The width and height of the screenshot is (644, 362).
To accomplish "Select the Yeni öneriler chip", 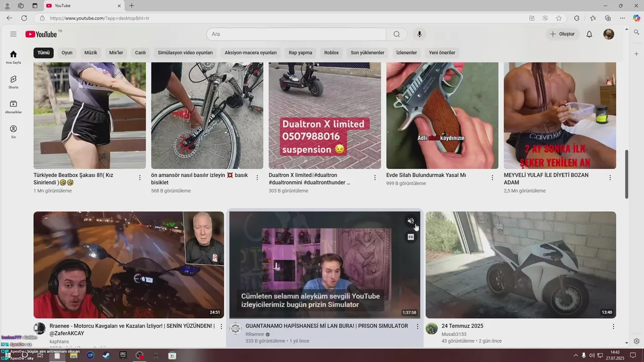I will click(x=442, y=53).
